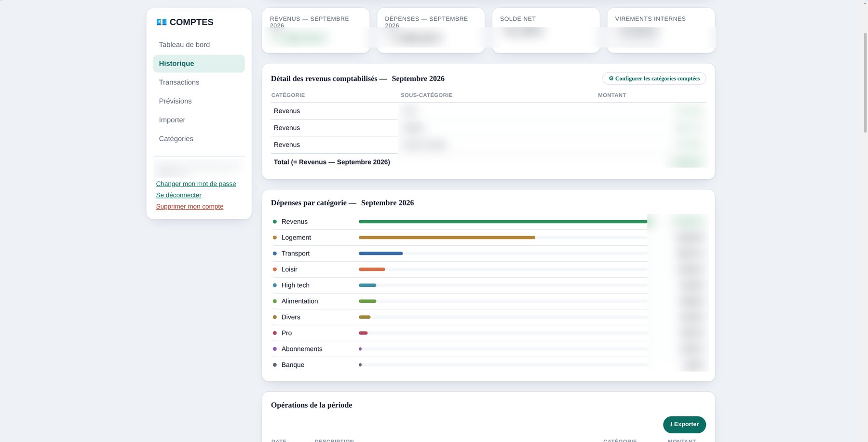This screenshot has height=442, width=868.
Task: Open Tableau de bord page
Action: click(x=199, y=45)
